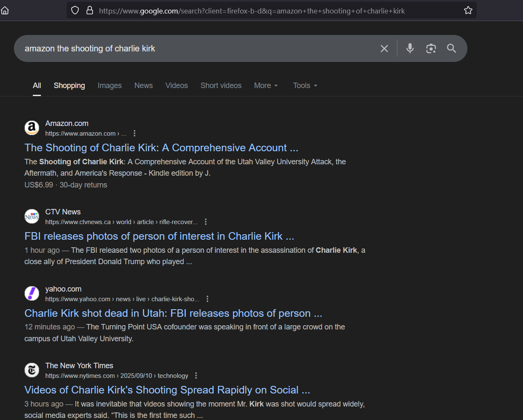Image resolution: width=523 pixels, height=420 pixels.
Task: Click the yahoo.com news live breadcrumb URL
Action: click(122, 299)
